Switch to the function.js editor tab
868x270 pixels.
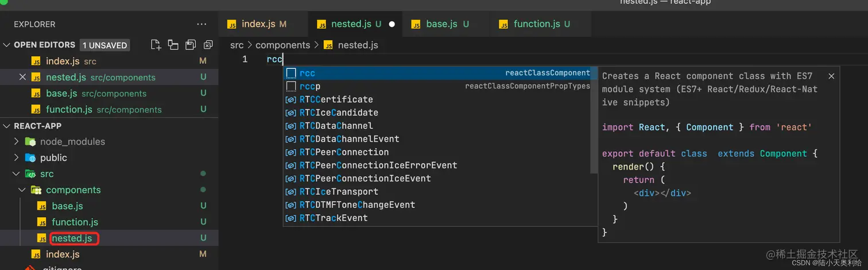(x=541, y=24)
